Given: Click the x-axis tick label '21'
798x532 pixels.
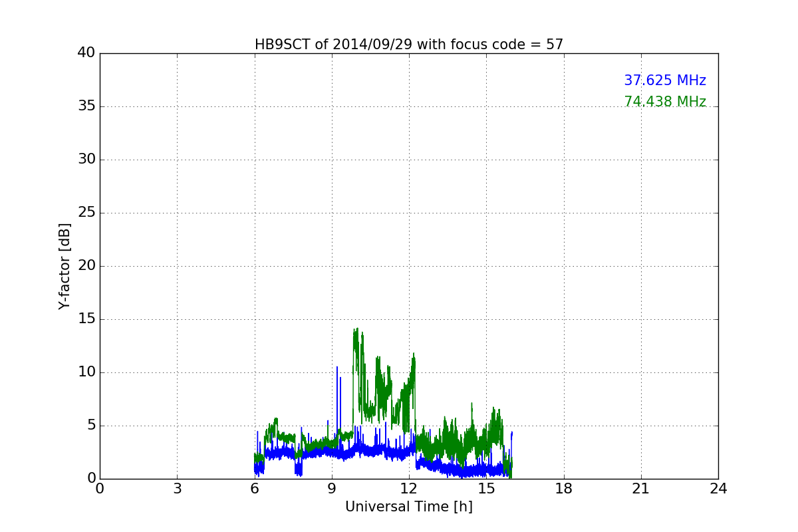Looking at the screenshot, I should point(641,489).
